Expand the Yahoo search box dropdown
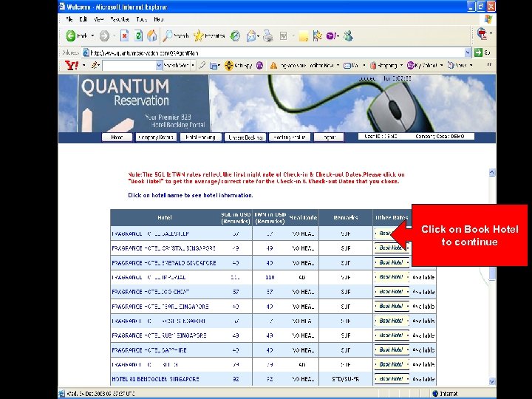Viewport: 532px width, 399px height. point(159,66)
